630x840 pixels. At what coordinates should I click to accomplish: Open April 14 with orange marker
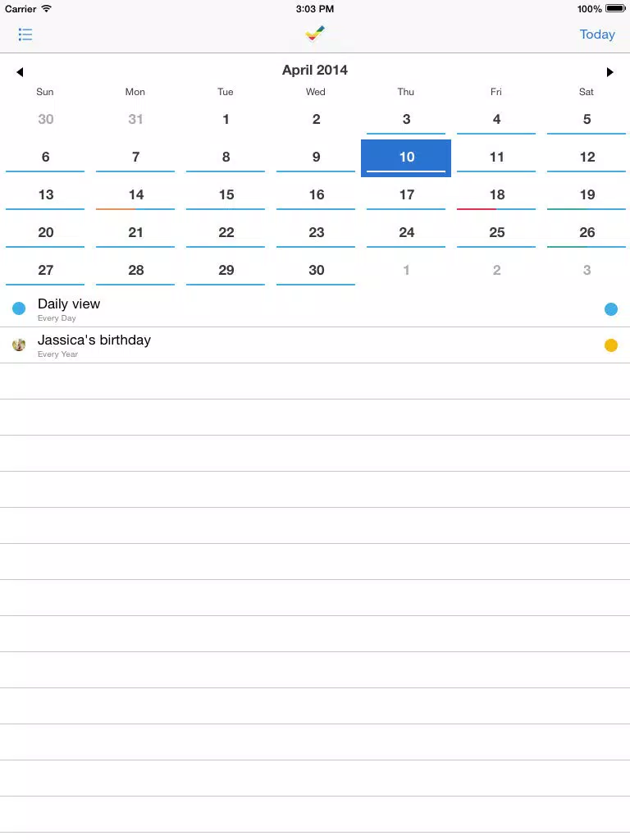click(x=135, y=194)
